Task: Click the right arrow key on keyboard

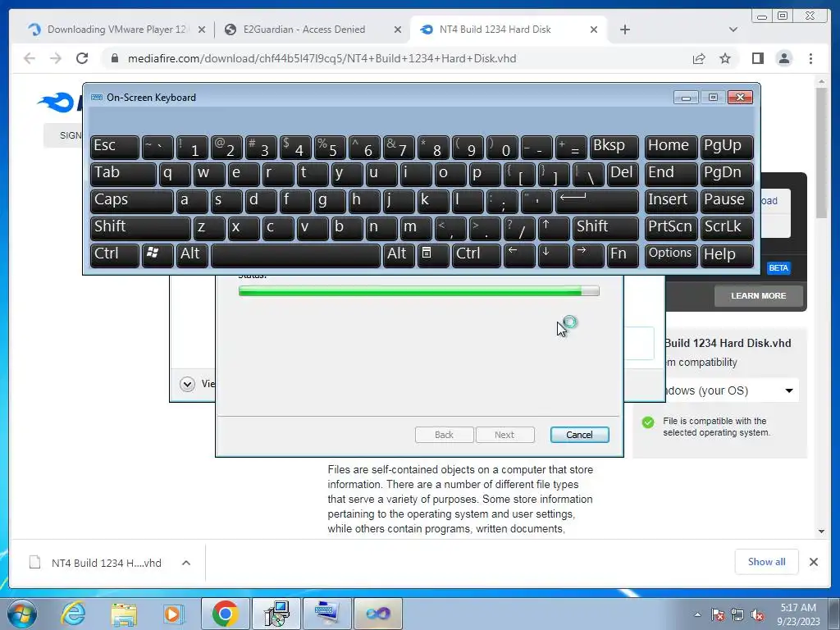Action: coord(587,254)
